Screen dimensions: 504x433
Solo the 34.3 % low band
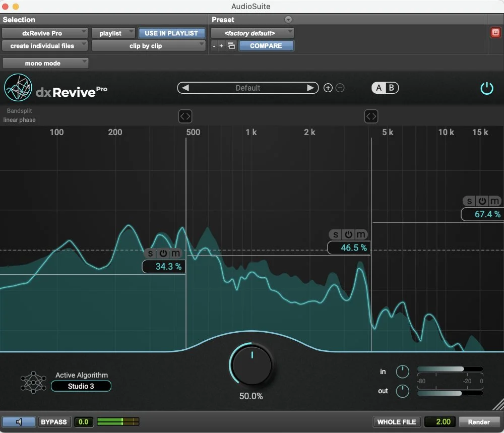point(150,254)
